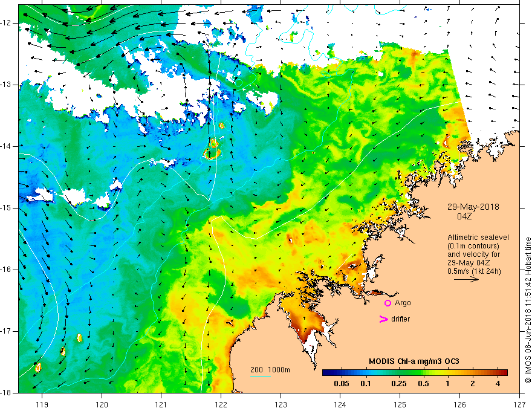Screen dimensions: 532x411
Task: Click longitude axis label 127
Action: 519,404
